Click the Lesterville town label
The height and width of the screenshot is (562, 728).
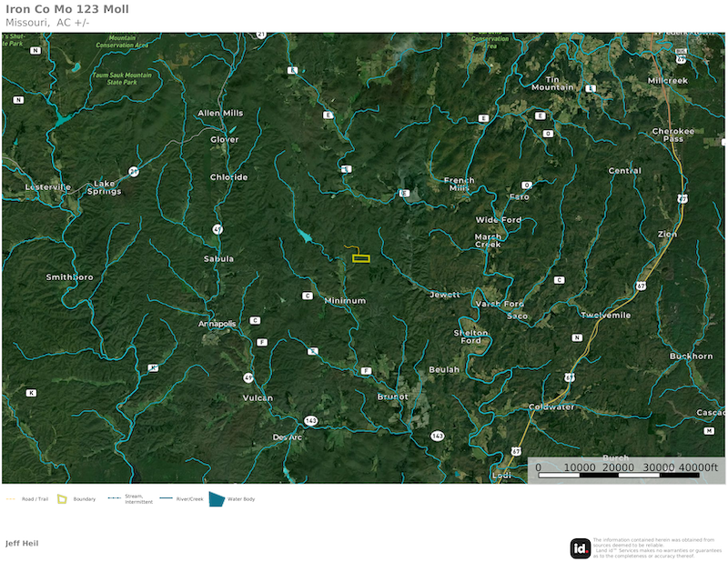[49, 186]
